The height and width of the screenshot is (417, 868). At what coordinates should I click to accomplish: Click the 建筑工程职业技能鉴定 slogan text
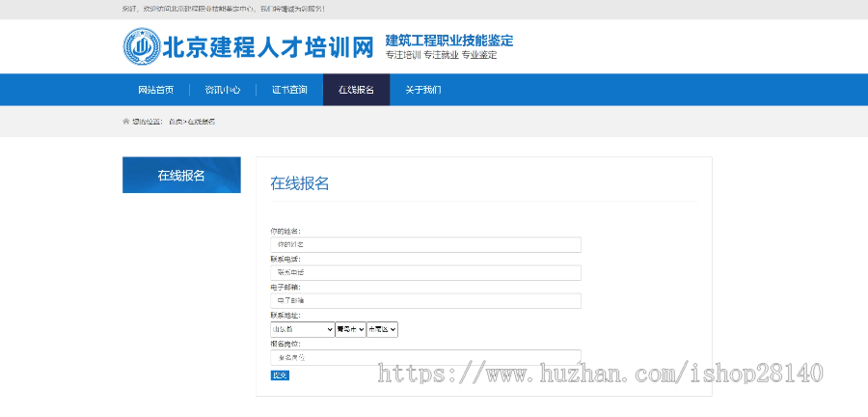click(x=449, y=41)
